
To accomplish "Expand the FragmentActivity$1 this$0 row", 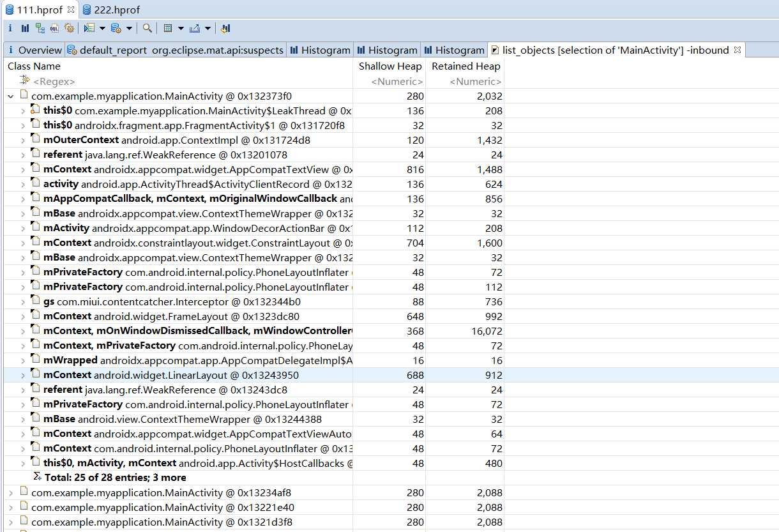I will [x=23, y=126].
